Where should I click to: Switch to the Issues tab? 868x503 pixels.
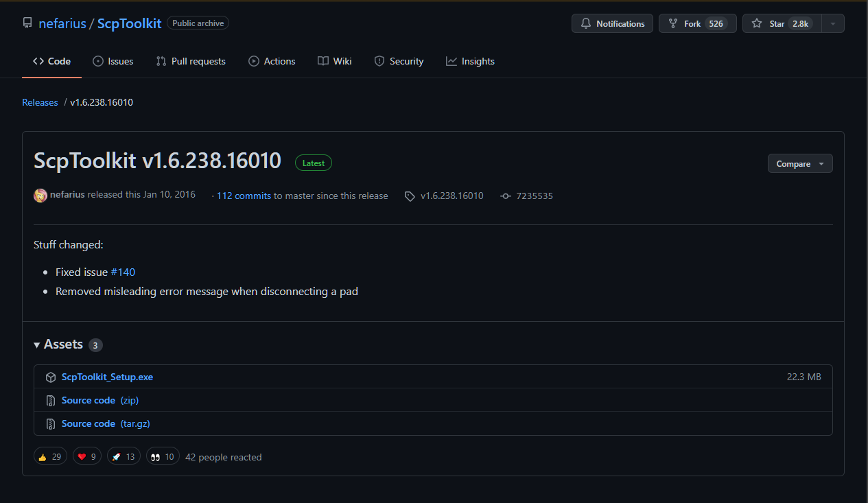pos(113,61)
